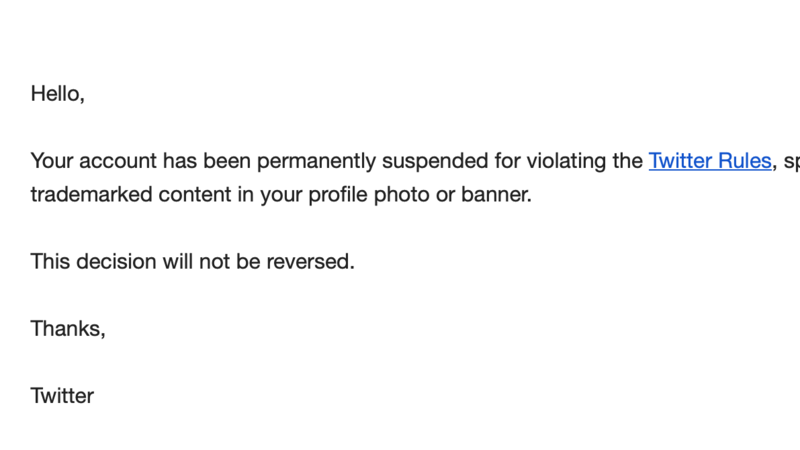Place cursor on the word "permanently"
The image size is (800, 450).
click(316, 161)
